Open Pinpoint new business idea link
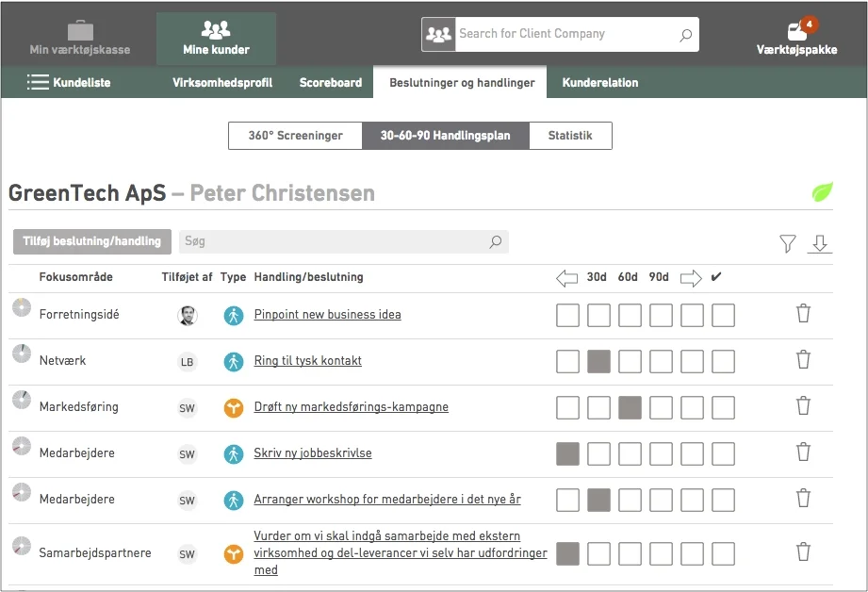 (327, 315)
